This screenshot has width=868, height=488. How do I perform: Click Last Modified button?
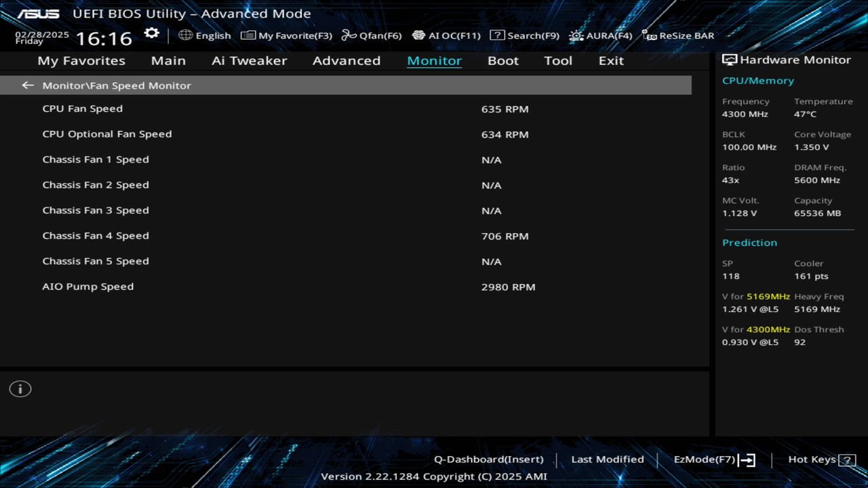point(608,460)
